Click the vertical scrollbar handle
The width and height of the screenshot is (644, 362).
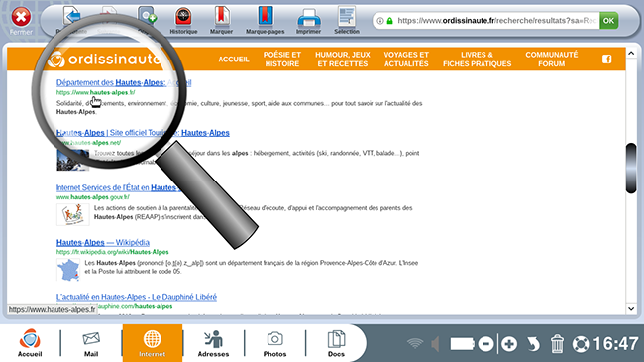coord(631,168)
